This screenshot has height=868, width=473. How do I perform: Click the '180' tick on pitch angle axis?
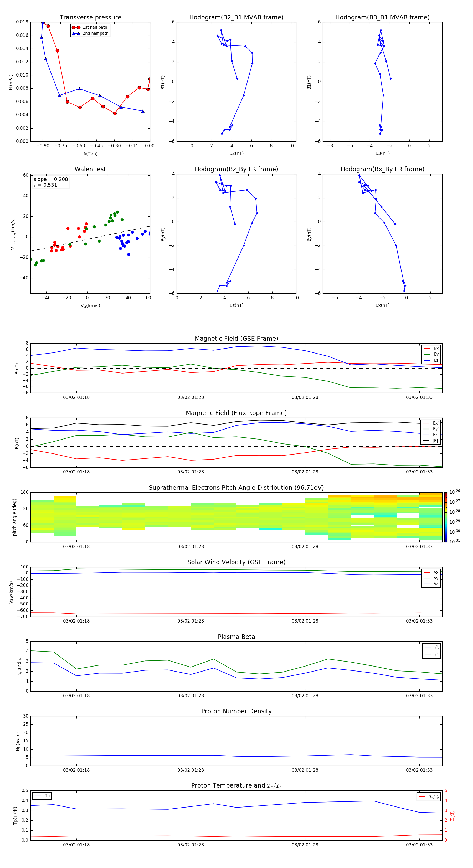coord(25,492)
